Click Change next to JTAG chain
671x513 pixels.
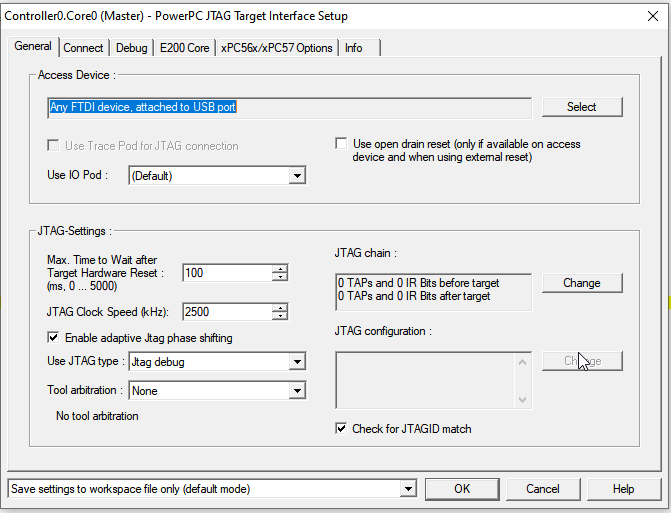tap(582, 283)
